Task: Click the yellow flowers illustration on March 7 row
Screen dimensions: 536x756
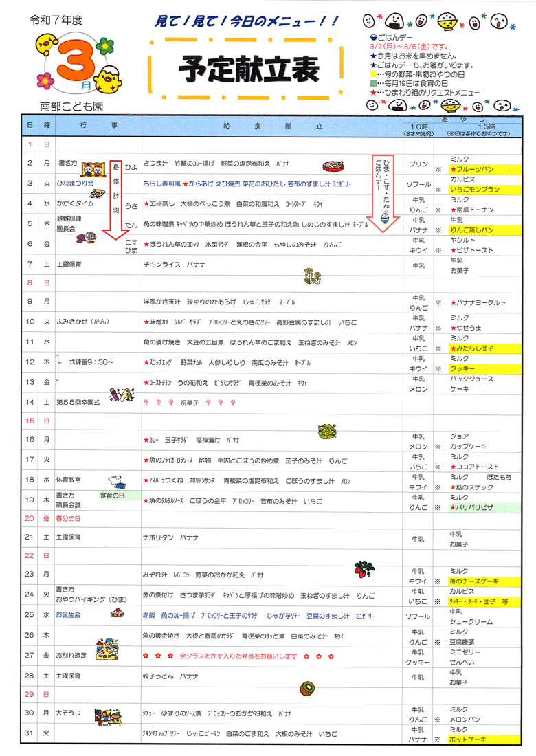Action: (313, 275)
